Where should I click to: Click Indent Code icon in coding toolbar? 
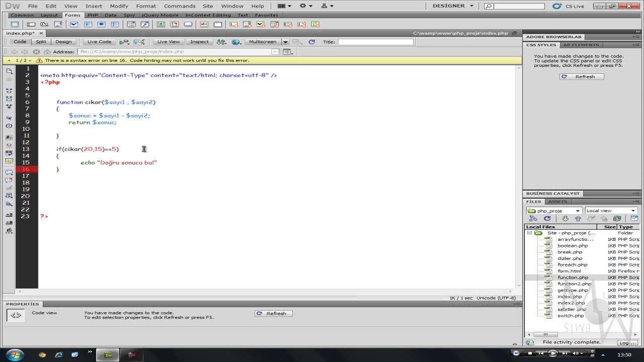point(9,215)
